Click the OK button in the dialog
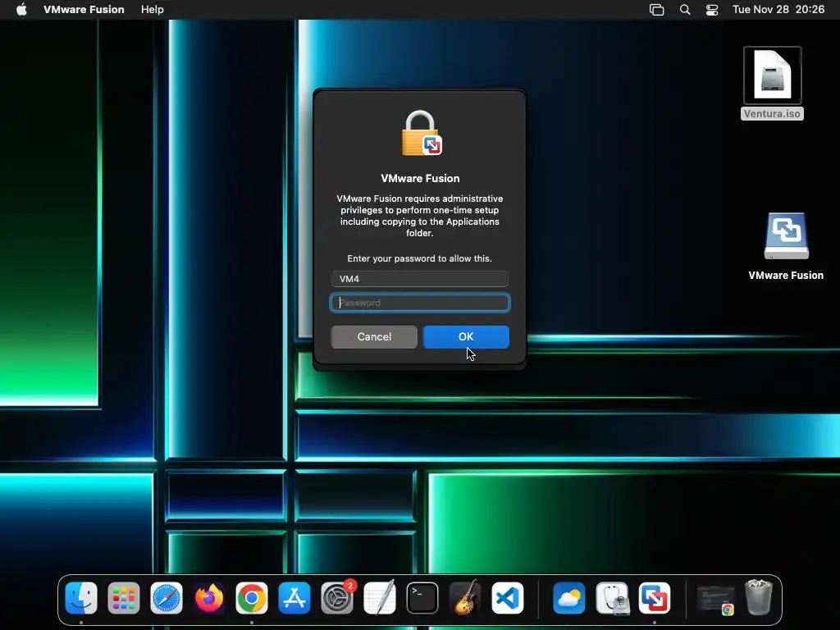This screenshot has width=840, height=630. pos(466,337)
